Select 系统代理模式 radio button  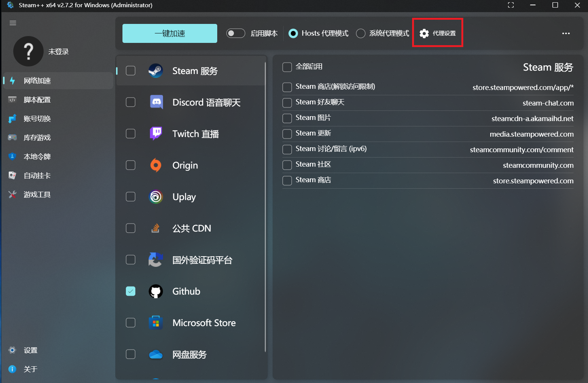pos(361,33)
